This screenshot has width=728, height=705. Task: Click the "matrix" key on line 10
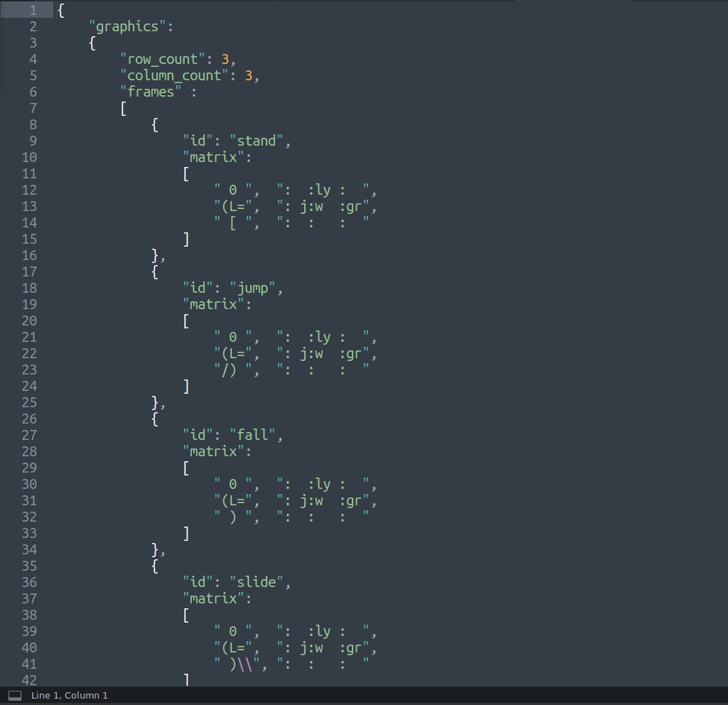tap(213, 157)
